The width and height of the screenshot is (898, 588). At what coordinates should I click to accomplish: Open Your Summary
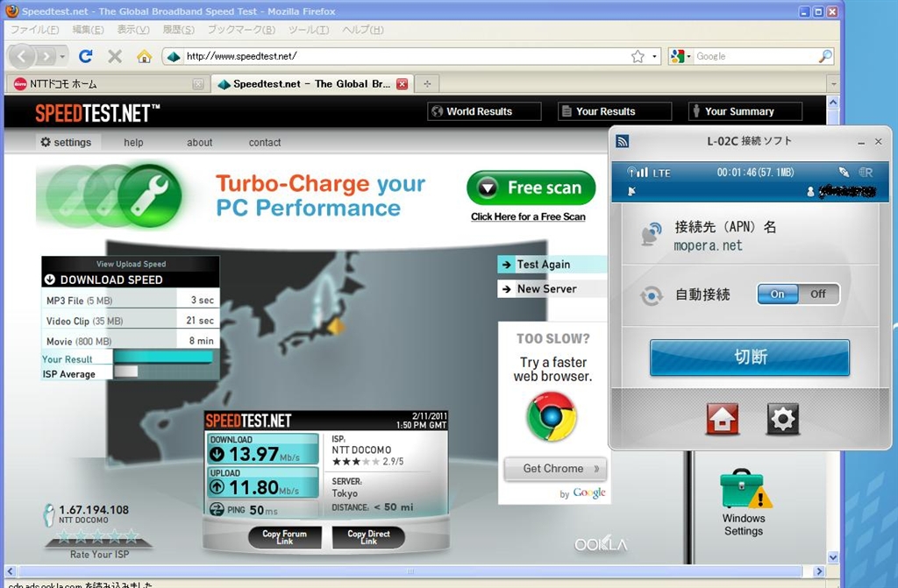[x=745, y=111]
